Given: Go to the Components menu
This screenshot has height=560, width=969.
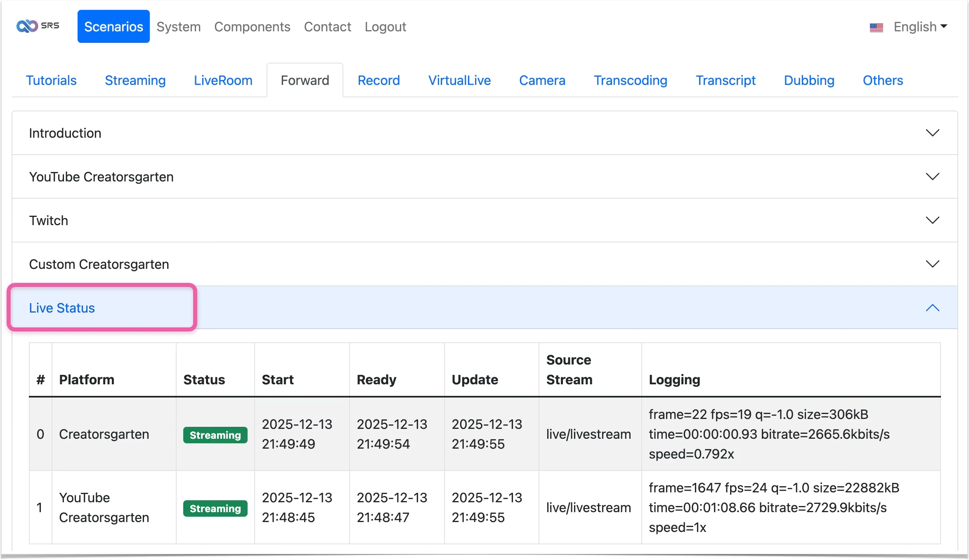Looking at the screenshot, I should [x=252, y=27].
